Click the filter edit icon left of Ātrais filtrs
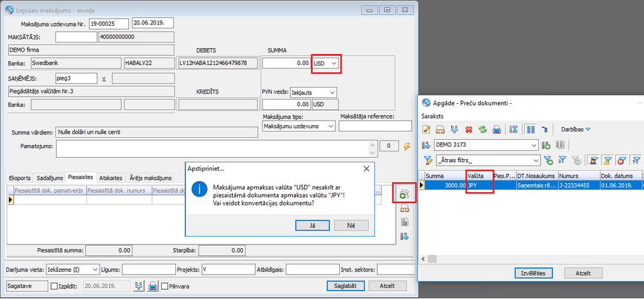The width and height of the screenshot is (644, 299). 427,160
